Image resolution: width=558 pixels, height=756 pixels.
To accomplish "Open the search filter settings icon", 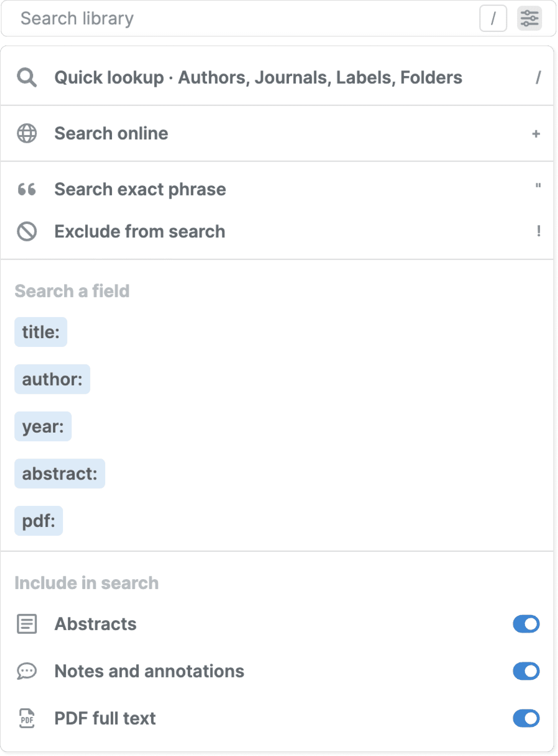I will (x=529, y=18).
